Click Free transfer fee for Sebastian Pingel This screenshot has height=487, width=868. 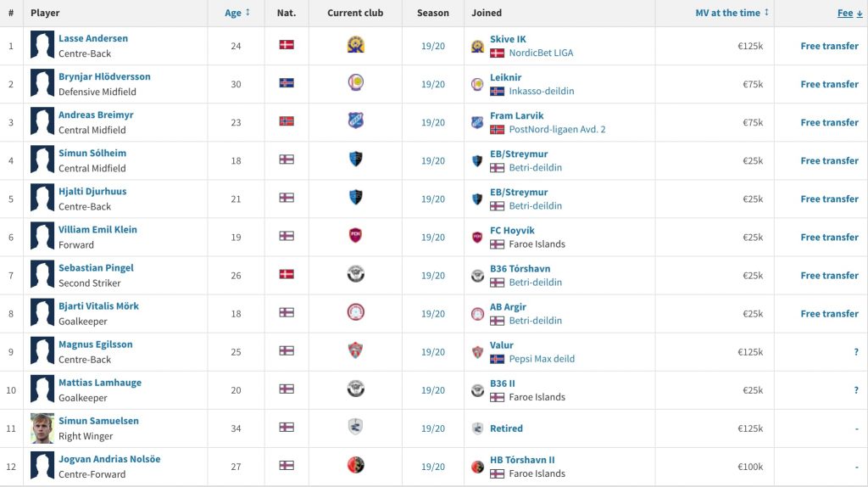pyautogui.click(x=829, y=276)
